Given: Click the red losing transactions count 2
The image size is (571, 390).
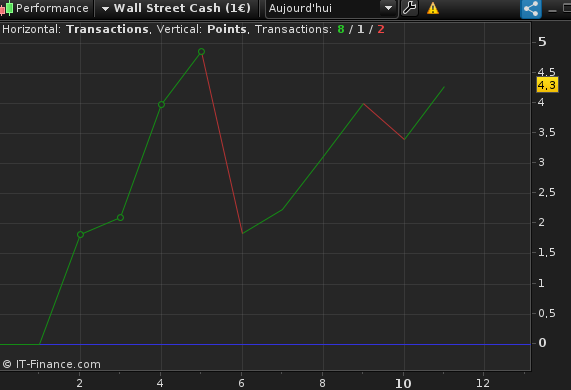Looking at the screenshot, I should click(381, 29).
